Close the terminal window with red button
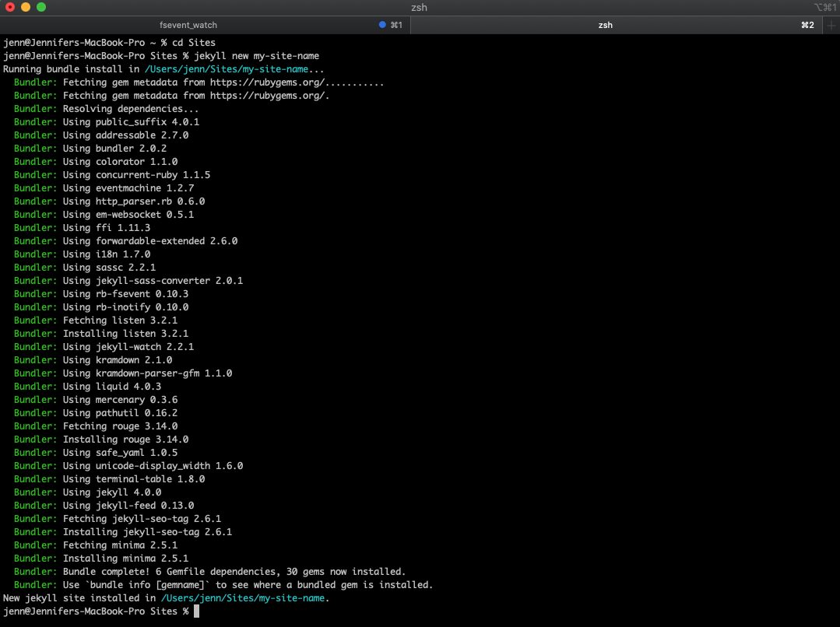840x627 pixels. (x=9, y=7)
